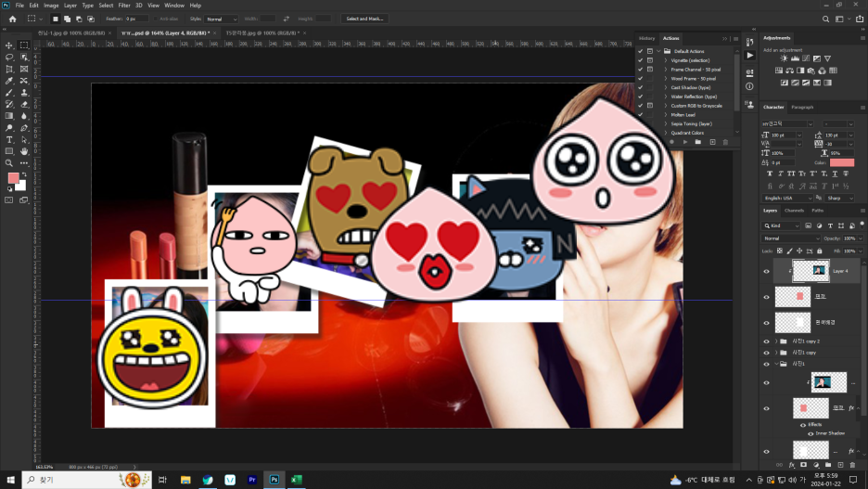
Task: Select the Eraser tool
Action: pyautogui.click(x=24, y=104)
